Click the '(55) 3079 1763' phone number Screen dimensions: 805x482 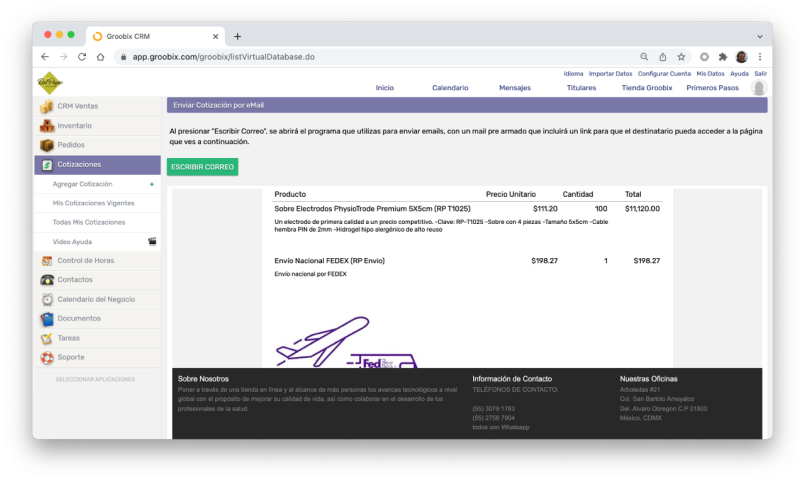[493, 409]
